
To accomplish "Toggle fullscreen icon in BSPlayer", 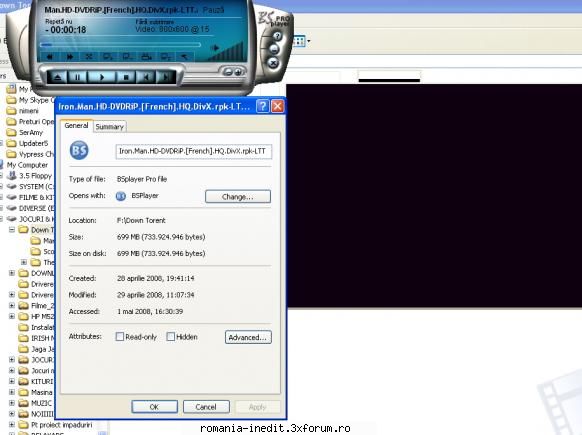I will [89, 57].
